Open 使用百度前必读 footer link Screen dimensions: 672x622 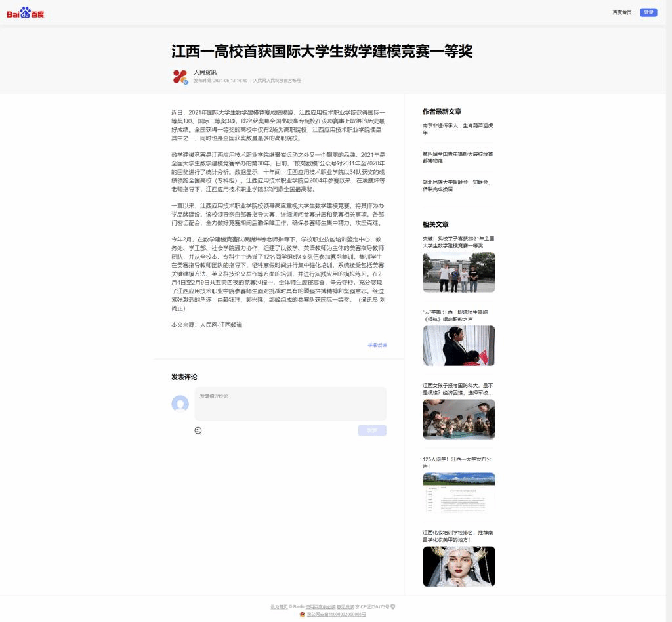click(x=320, y=607)
